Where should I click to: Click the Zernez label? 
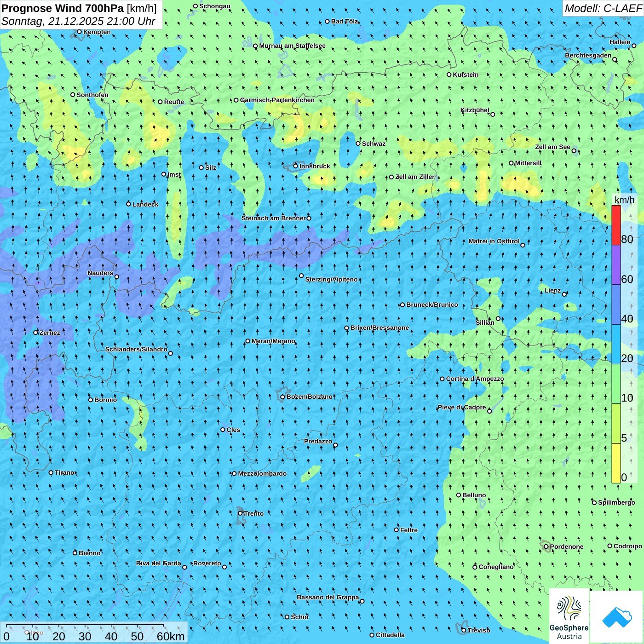(x=50, y=333)
